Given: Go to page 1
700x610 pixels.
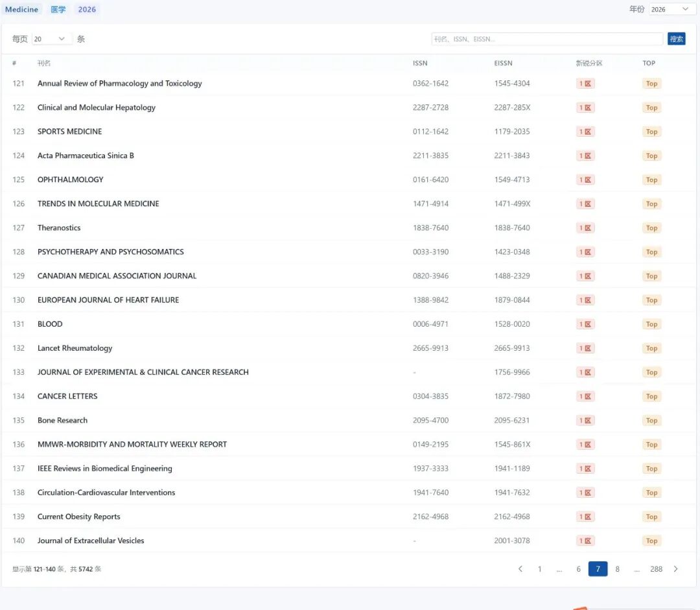Looking at the screenshot, I should tap(539, 569).
